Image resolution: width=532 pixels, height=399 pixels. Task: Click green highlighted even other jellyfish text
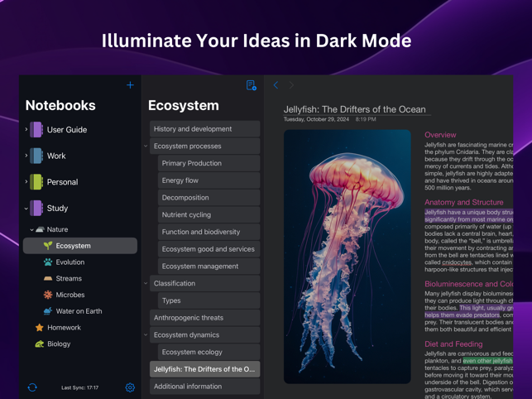487,361
